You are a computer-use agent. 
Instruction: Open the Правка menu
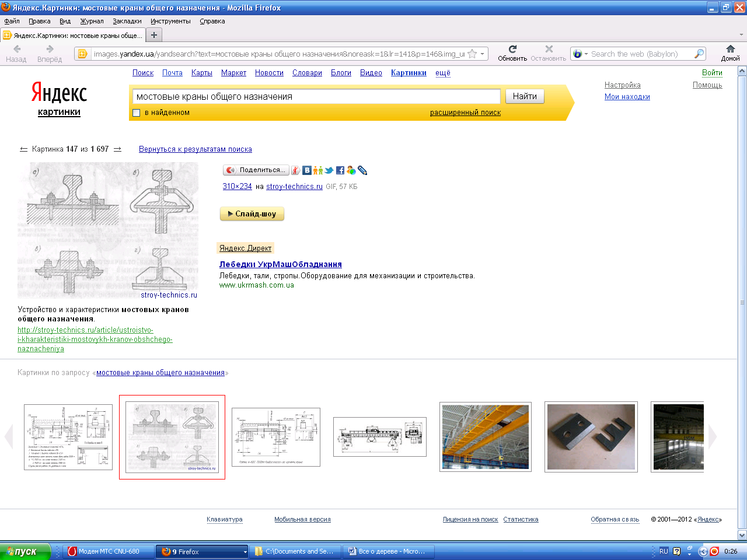coord(40,21)
